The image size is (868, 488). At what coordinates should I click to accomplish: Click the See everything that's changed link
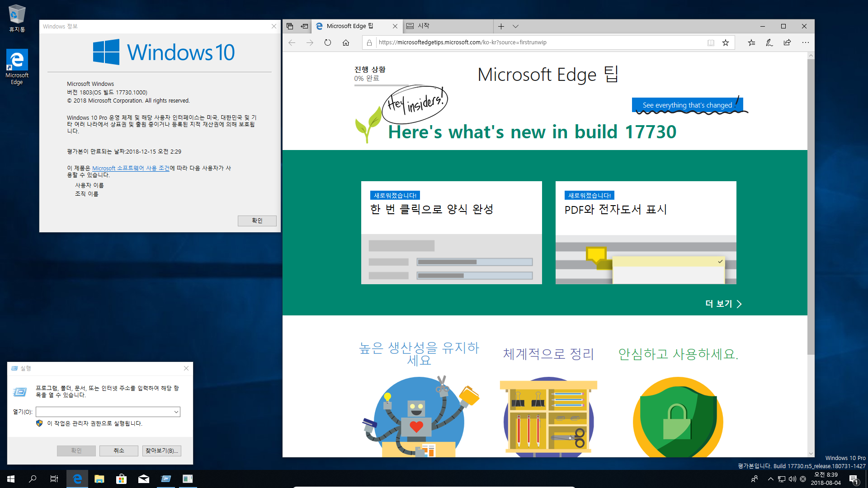click(x=687, y=105)
